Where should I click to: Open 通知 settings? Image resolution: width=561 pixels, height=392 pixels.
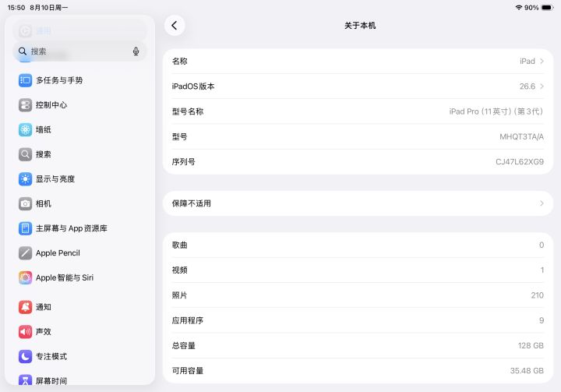[x=79, y=307]
